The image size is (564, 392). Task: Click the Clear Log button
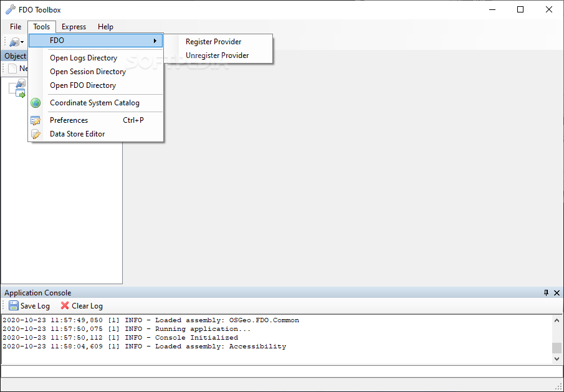[82, 306]
